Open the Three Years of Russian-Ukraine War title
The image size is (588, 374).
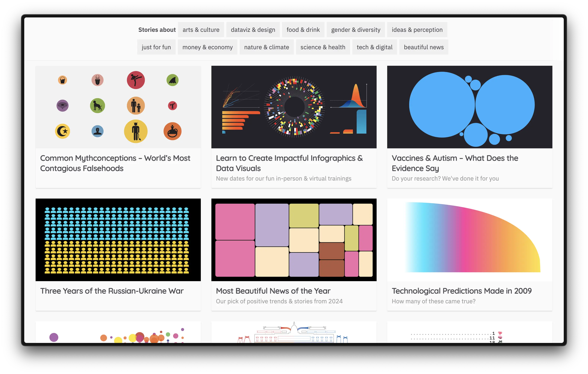[x=112, y=291]
